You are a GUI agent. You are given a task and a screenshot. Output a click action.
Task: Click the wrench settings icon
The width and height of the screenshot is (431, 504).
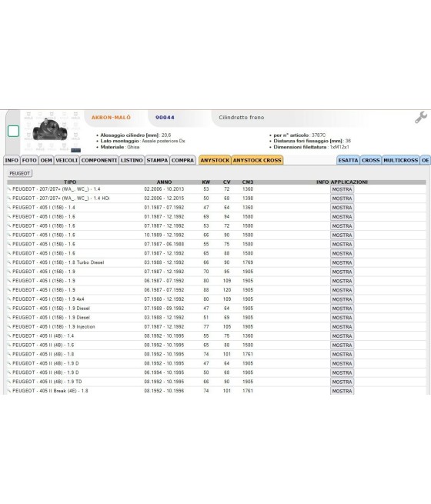click(421, 117)
